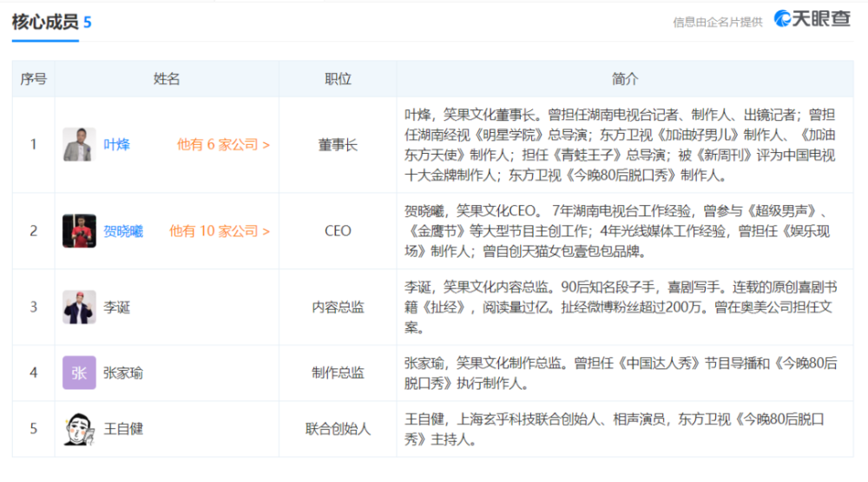Click 叶烽's biography text
This screenshot has height=482, width=868.
coord(620,145)
